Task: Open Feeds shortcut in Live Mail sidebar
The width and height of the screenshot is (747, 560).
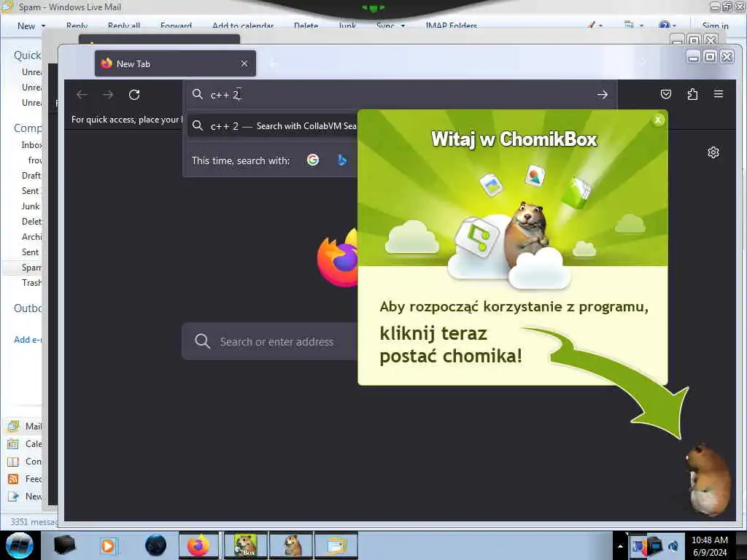Action: tap(26, 479)
